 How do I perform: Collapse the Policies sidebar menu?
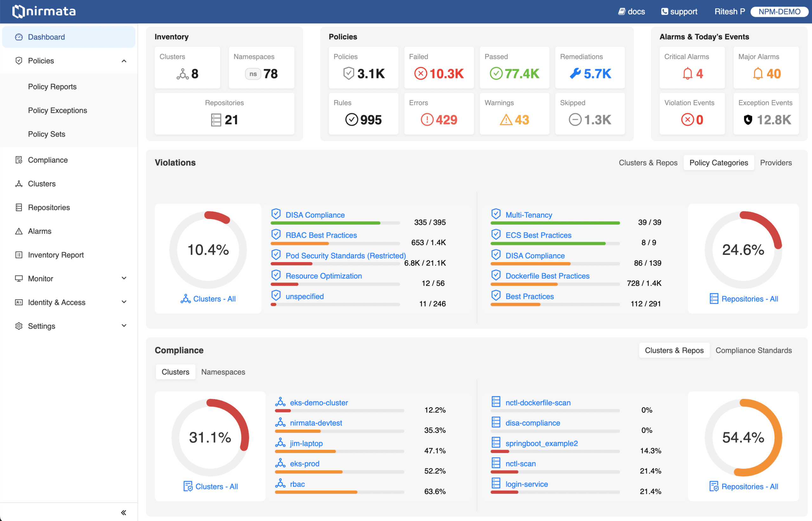point(124,61)
